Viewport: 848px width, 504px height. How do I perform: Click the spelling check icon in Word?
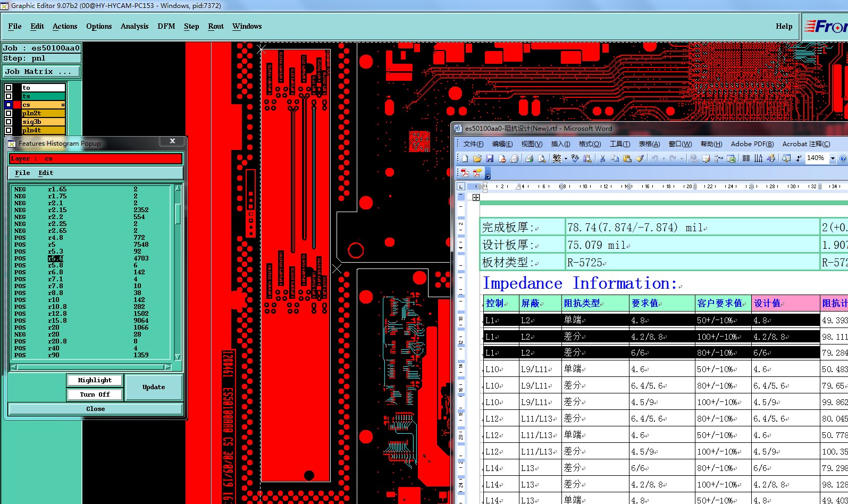(x=575, y=158)
